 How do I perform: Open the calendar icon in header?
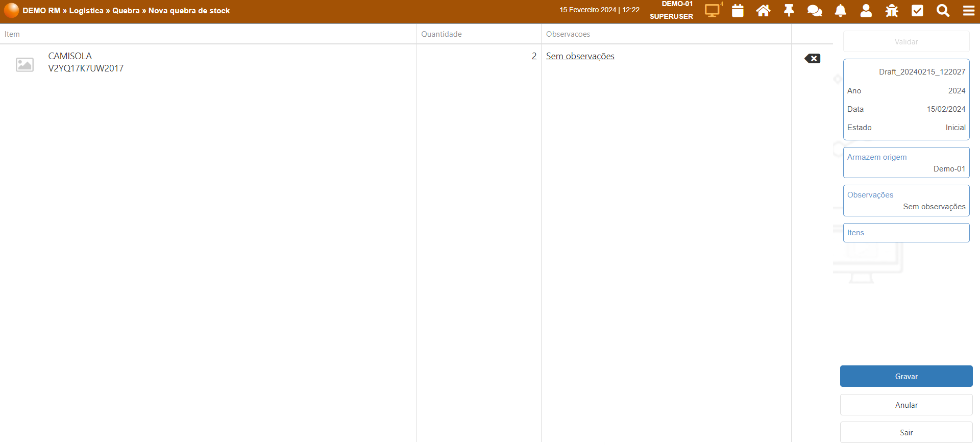738,10
